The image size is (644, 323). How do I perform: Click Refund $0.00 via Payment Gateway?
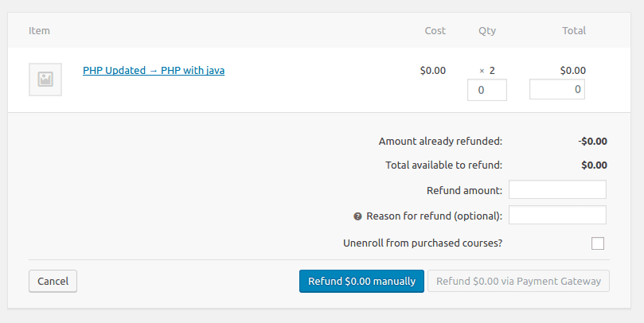518,281
